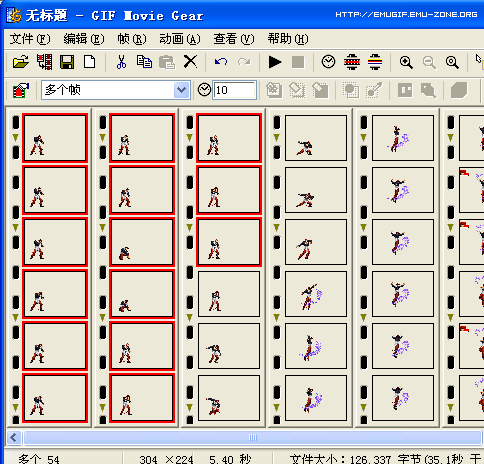Image resolution: width=484 pixels, height=464 pixels.
Task: Click the grayed layout panel icon
Action: coord(405,90)
